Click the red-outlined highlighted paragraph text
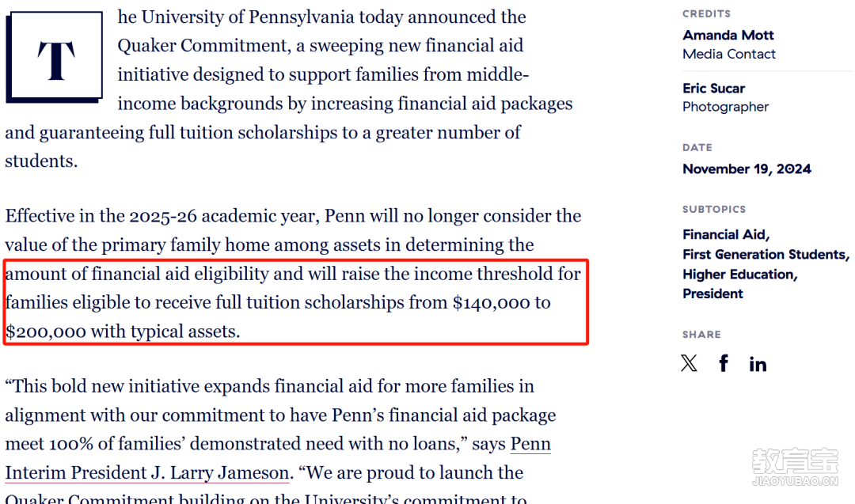Image resolution: width=855 pixels, height=504 pixels. 293,302
